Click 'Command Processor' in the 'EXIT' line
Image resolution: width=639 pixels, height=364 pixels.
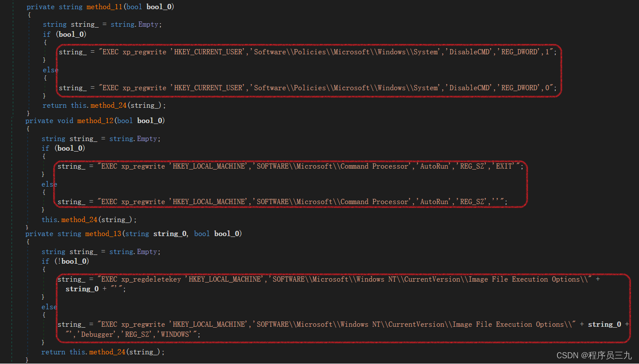375,166
